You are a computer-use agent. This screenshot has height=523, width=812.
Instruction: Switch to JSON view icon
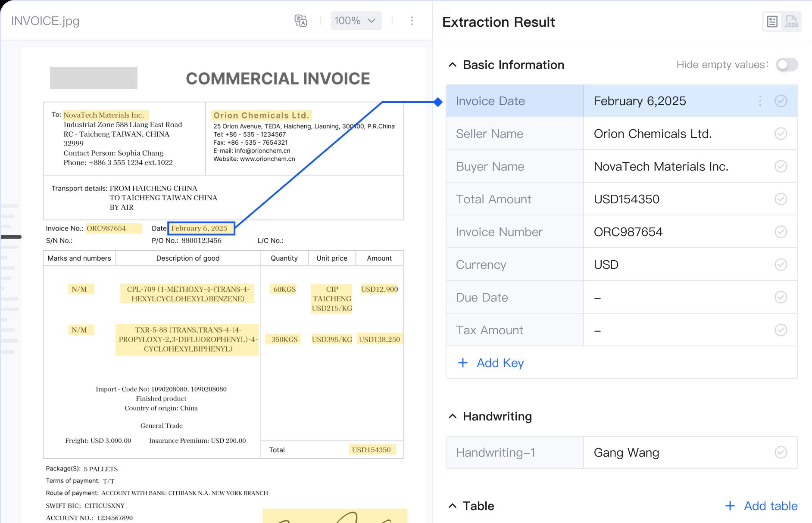tap(791, 22)
